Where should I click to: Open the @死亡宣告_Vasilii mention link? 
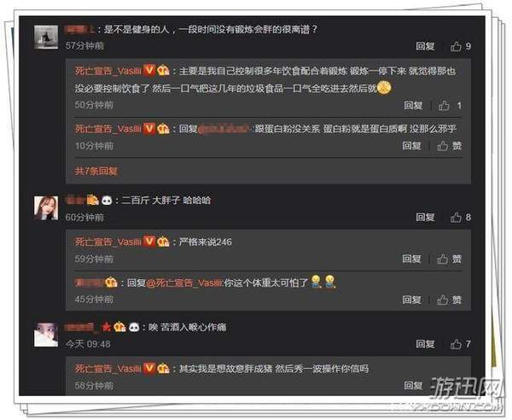[184, 283]
